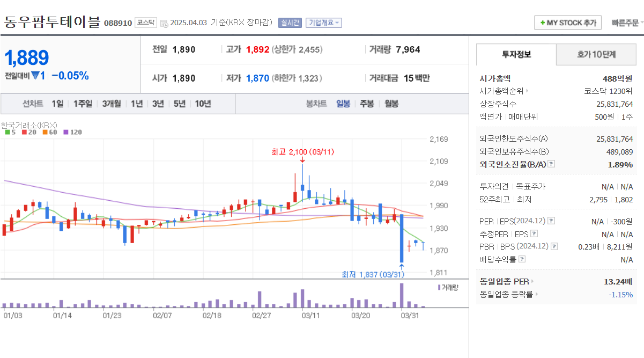Switch to the 투자정보 tab
Screen dimensions: 644x358
tap(516, 54)
